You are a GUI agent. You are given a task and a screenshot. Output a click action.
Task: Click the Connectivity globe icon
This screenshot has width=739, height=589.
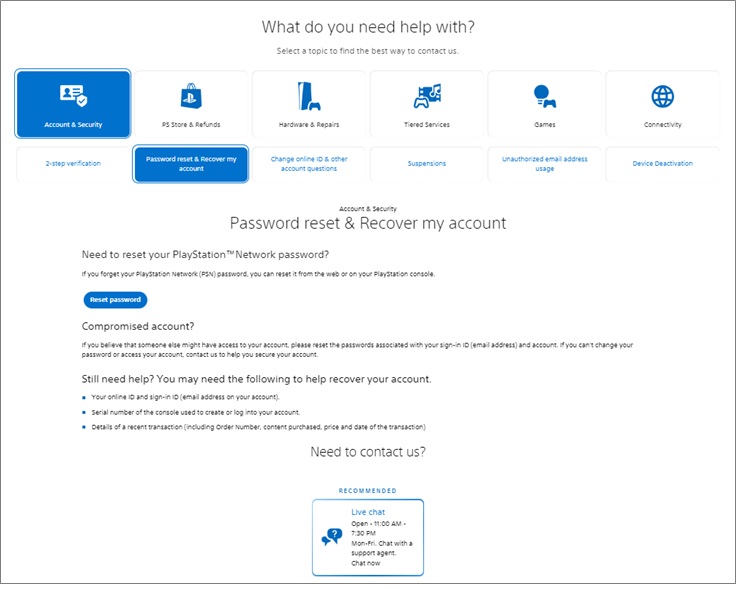(x=663, y=96)
